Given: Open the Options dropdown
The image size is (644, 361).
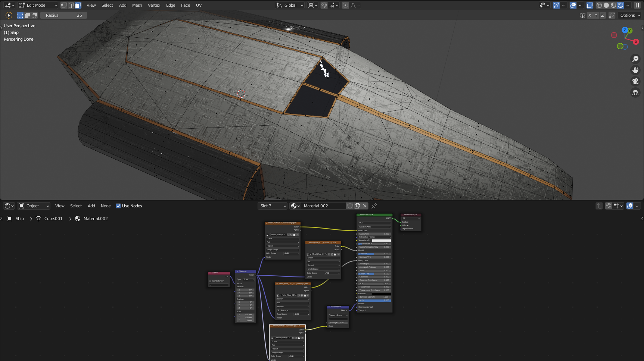Looking at the screenshot, I should (x=630, y=15).
